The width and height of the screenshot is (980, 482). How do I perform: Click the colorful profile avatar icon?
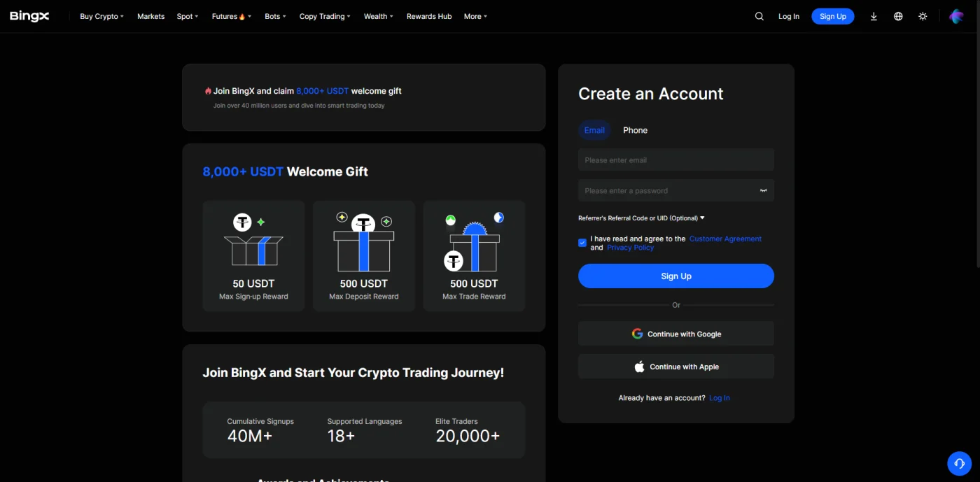point(956,16)
